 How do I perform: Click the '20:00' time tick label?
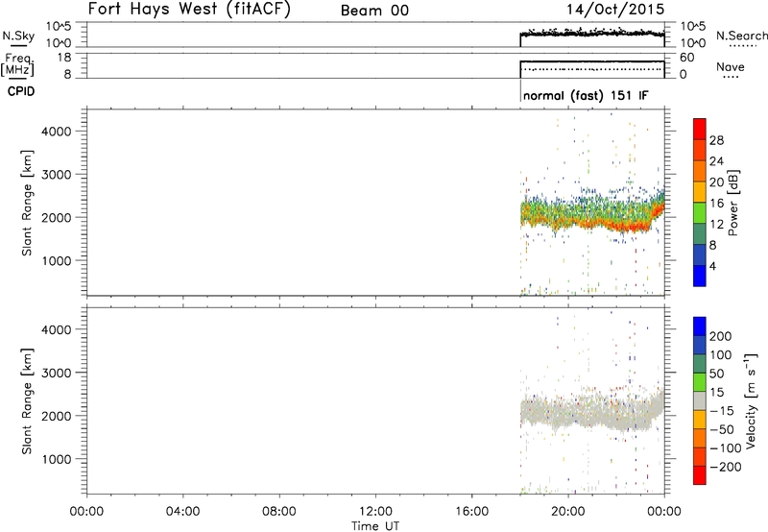(568, 512)
